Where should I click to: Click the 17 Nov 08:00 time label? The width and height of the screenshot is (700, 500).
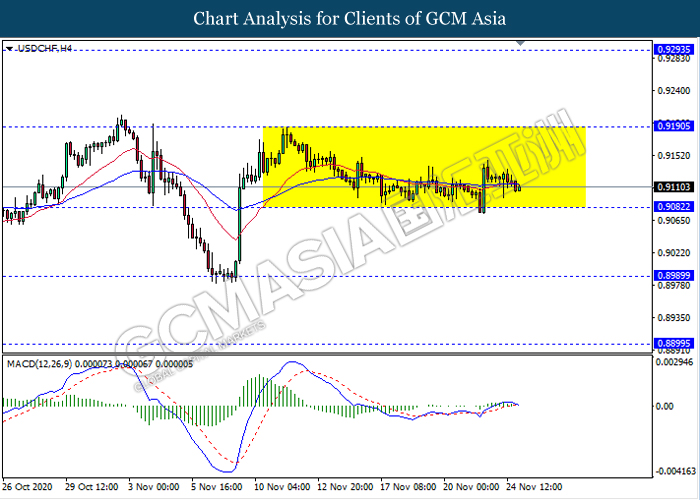tap(408, 487)
